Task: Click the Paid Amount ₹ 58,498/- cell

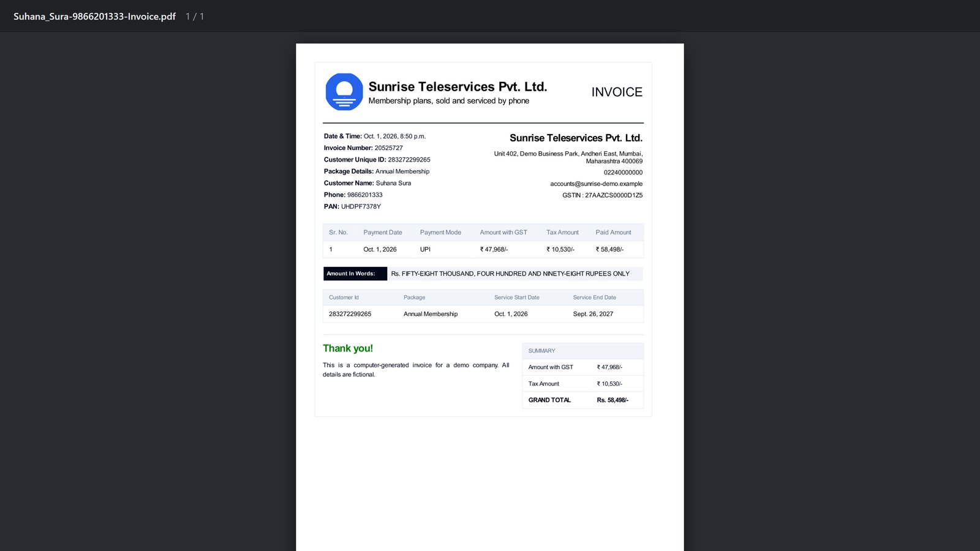Action: [x=609, y=250]
